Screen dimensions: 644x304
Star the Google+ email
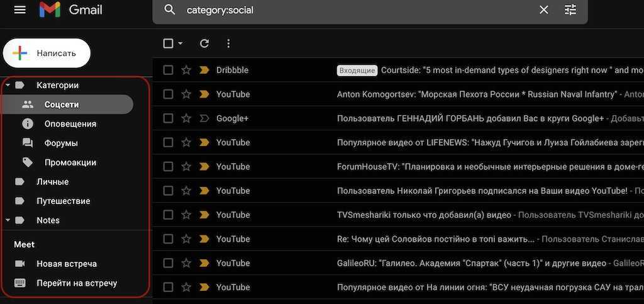click(x=186, y=118)
